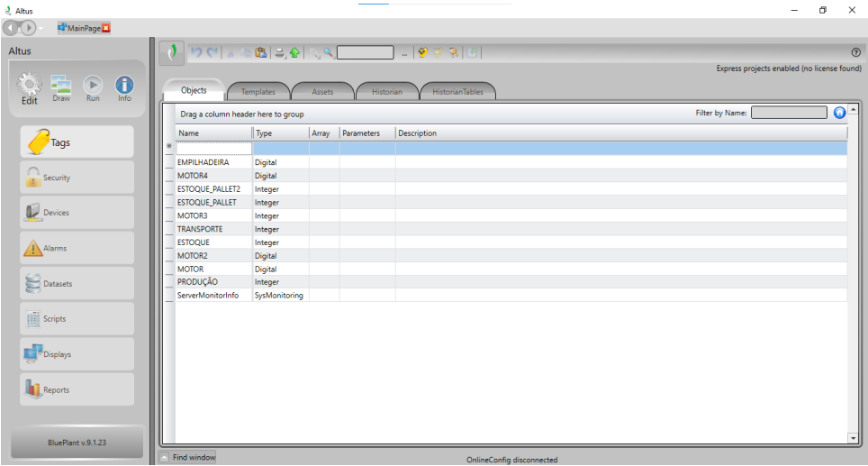
Task: Click the Paste clipboard icon
Action: [x=261, y=53]
